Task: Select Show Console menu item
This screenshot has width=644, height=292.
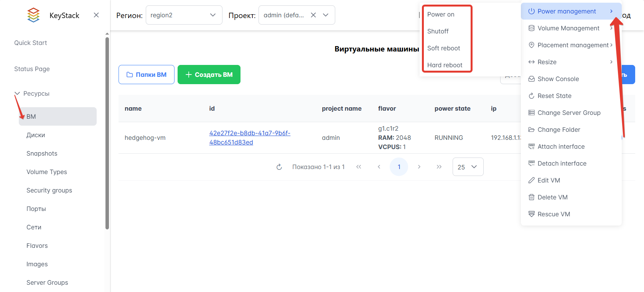Action: 558,79
